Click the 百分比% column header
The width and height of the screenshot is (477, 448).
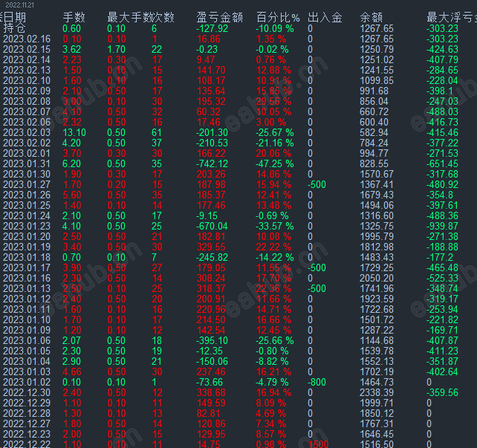coord(278,17)
